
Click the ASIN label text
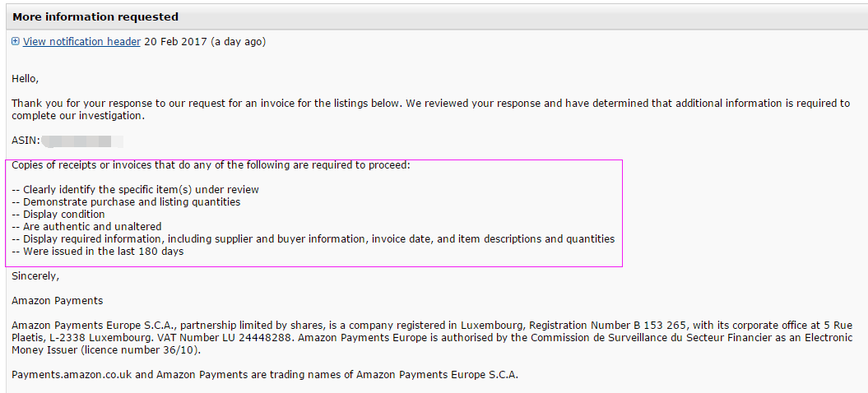click(26, 141)
